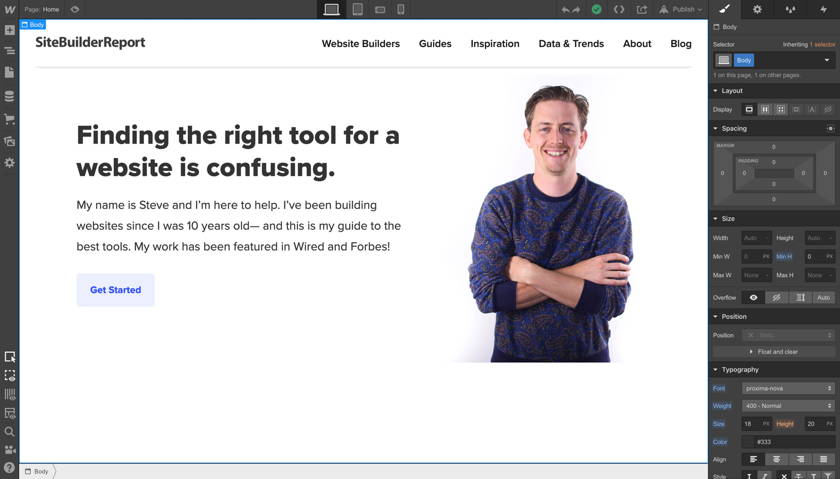Open the audit panel icon
Screen dimensions: 840x479
pyautogui.click(x=10, y=413)
